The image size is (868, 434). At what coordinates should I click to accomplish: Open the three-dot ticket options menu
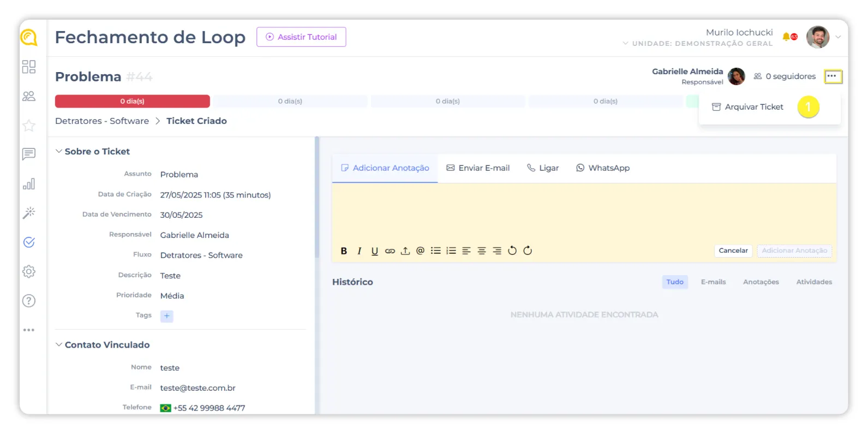click(x=833, y=76)
